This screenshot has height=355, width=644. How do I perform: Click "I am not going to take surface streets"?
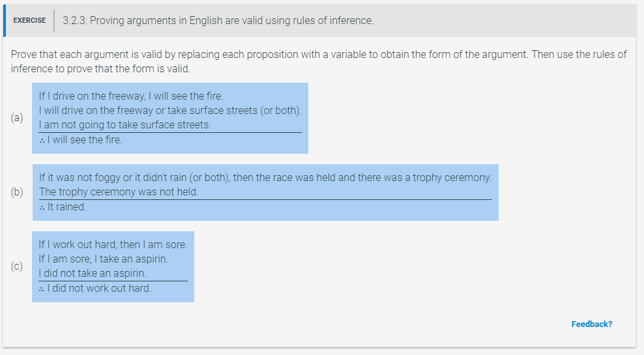tap(125, 125)
